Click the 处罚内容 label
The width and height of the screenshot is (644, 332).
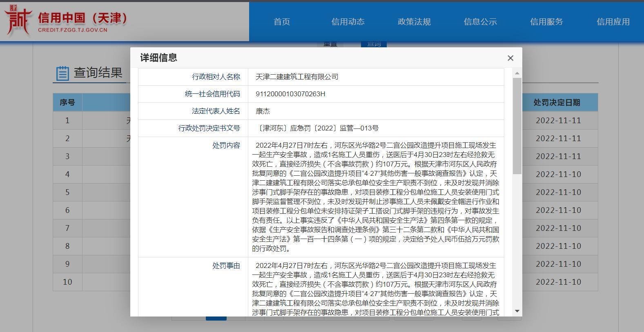226,145
